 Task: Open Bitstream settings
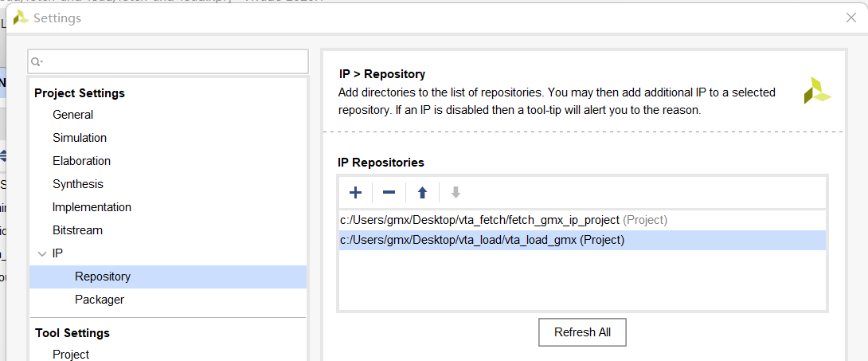pos(77,230)
